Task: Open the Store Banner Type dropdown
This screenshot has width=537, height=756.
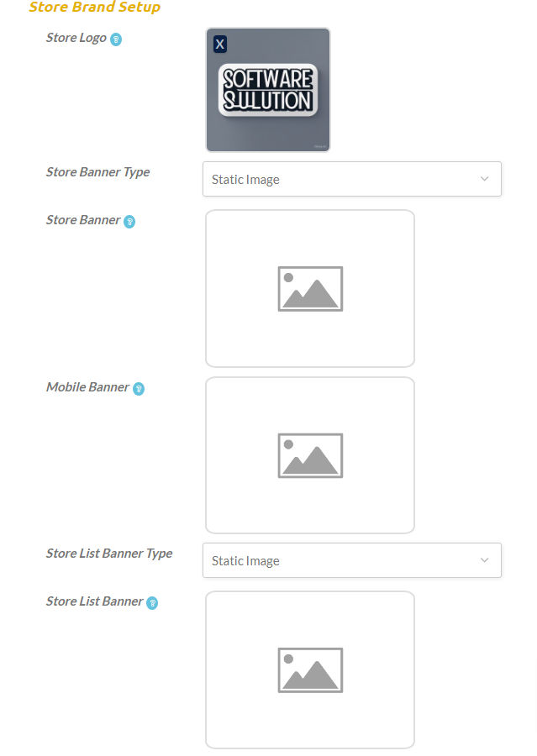Action: pos(352,179)
